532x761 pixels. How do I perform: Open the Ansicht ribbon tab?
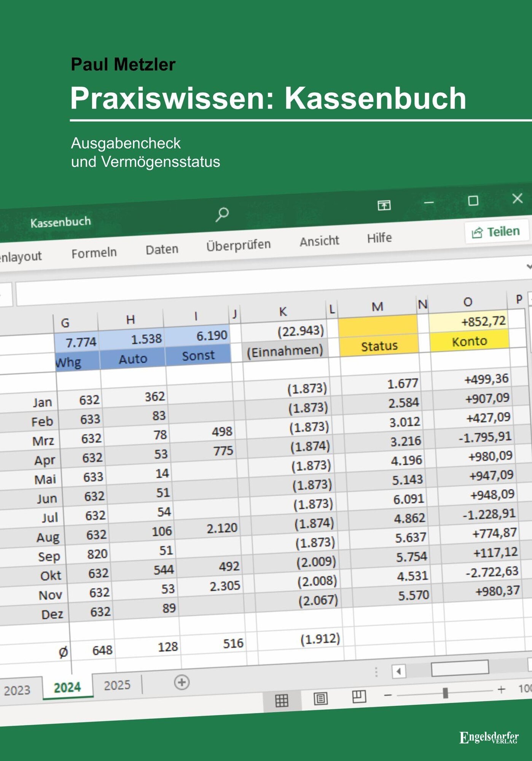(x=319, y=241)
